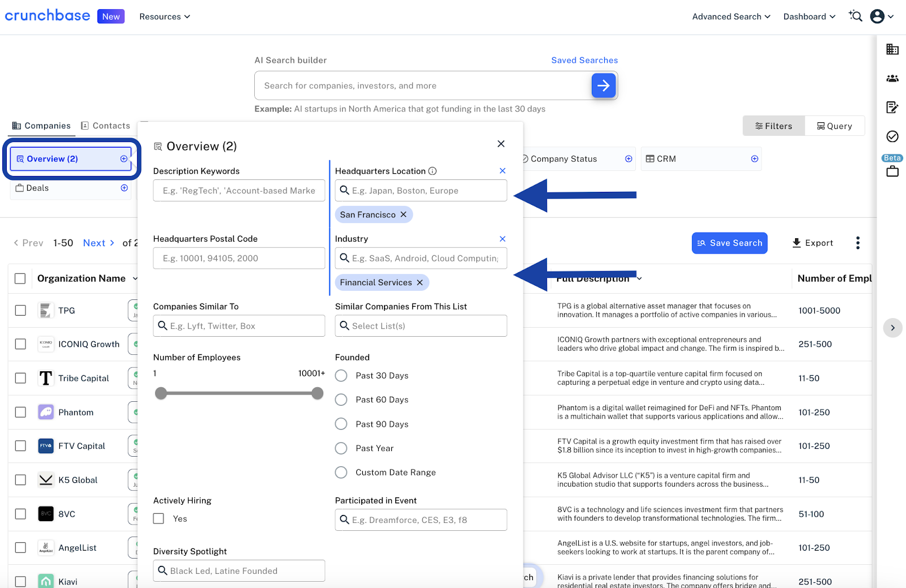Viewport: 906px width, 588px height.
Task: Tick the Actively Hiring Yes checkbox
Action: pyautogui.click(x=159, y=518)
